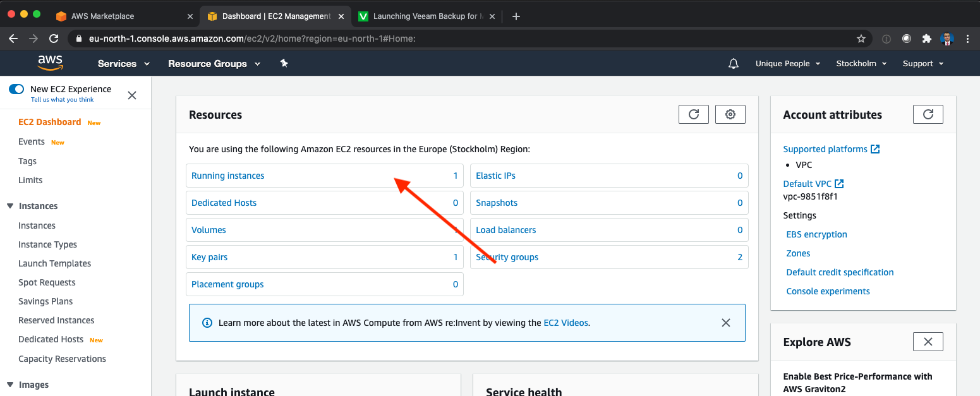The image size is (980, 396).
Task: Reload the page with browser refresh icon
Action: (54, 39)
